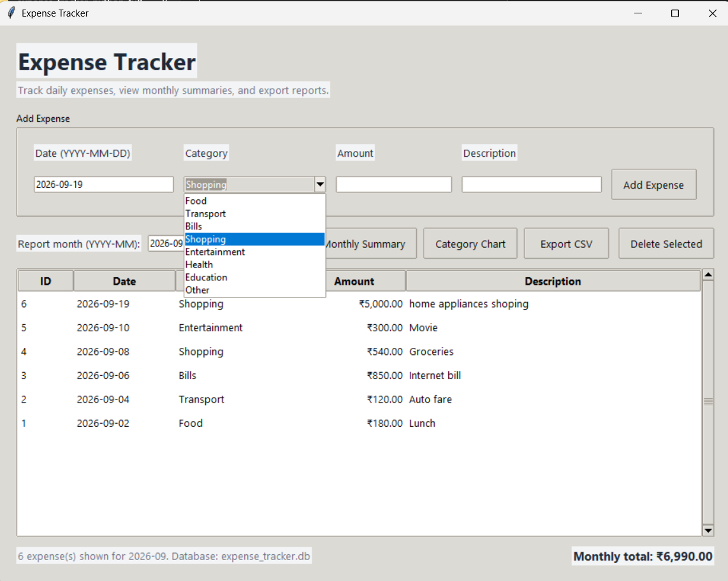Click date cell 2026-09-19 in table

tap(103, 304)
